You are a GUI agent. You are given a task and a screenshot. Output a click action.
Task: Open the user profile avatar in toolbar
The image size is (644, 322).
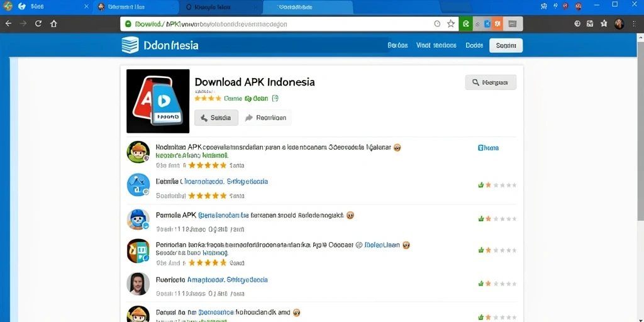[x=619, y=24]
